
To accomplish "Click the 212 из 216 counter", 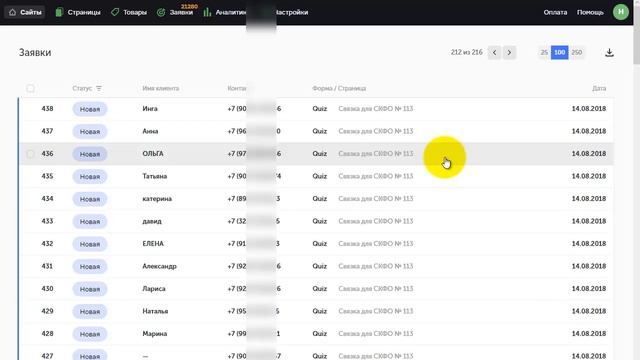I will point(467,52).
